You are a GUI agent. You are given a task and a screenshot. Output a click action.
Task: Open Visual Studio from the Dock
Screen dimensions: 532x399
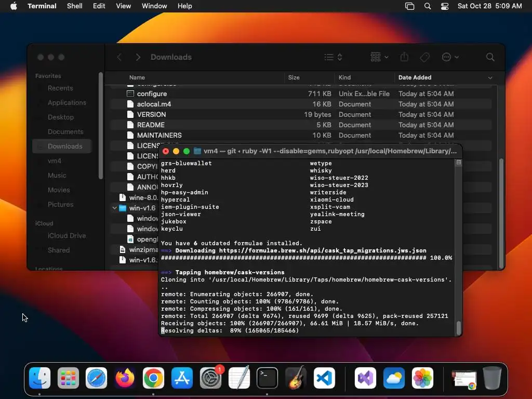[365, 378]
